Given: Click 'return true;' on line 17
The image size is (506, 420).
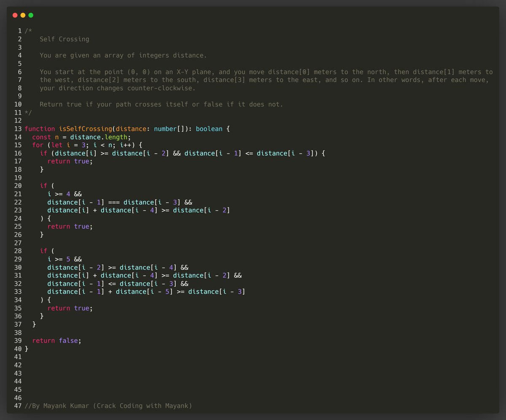Looking at the screenshot, I should 70,161.
